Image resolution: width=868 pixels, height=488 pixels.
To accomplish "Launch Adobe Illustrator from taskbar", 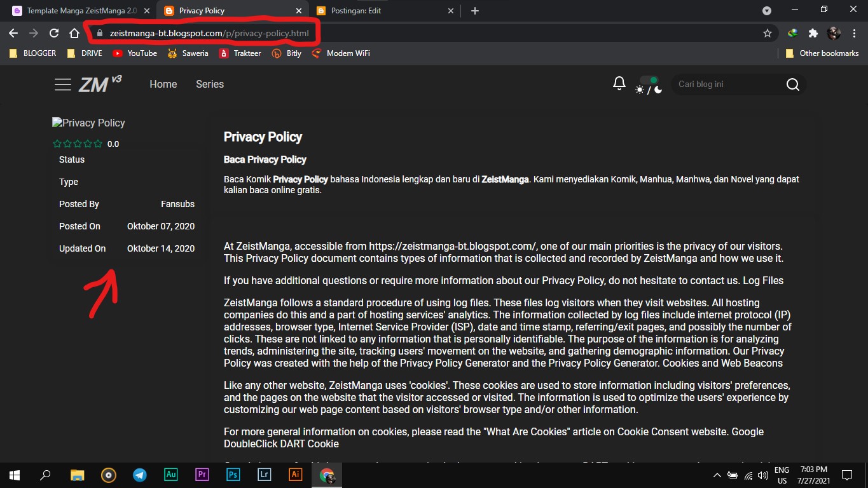I will coord(295,475).
